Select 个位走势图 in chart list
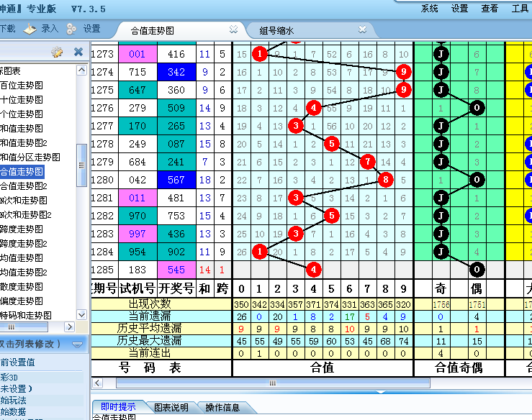Screen dimensions: 532x420 22,114
